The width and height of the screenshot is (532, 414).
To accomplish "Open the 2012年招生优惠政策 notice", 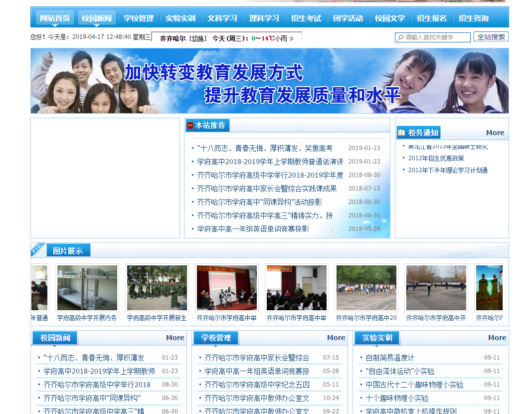I will [x=436, y=158].
